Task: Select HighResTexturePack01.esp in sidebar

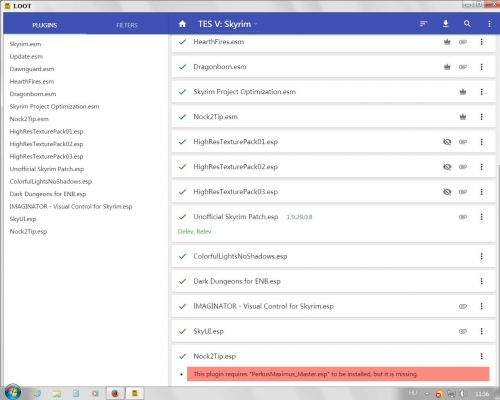Action: click(x=46, y=132)
